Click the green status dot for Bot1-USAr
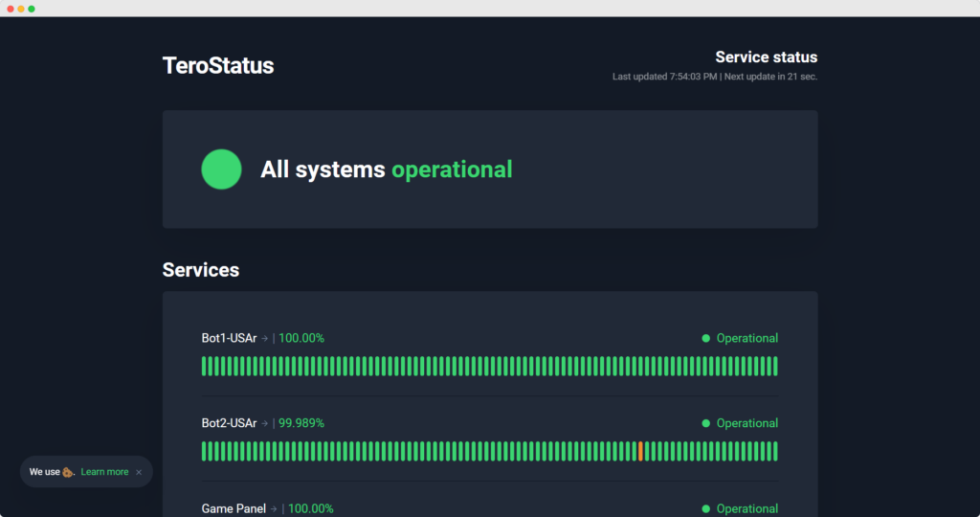 pos(706,338)
